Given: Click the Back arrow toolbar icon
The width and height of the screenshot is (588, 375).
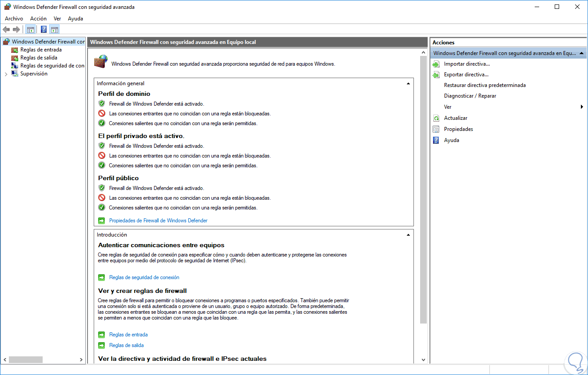Looking at the screenshot, I should (x=6, y=30).
